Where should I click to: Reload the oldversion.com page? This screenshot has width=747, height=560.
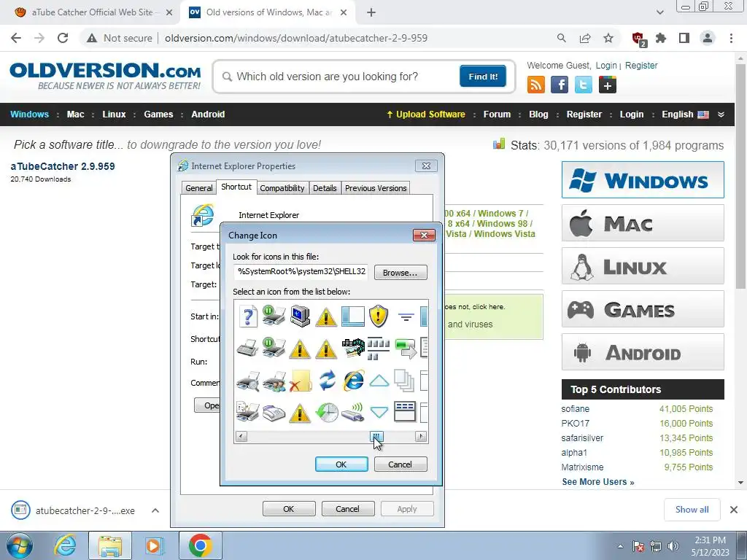(63, 38)
